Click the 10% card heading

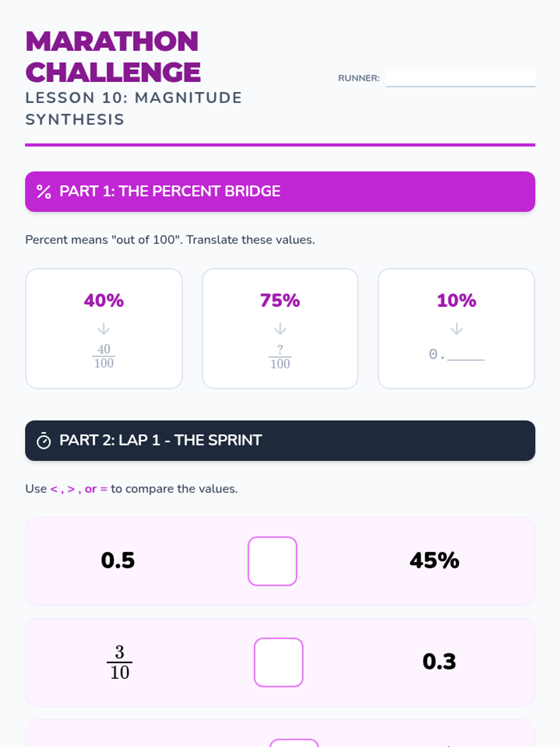click(x=456, y=301)
